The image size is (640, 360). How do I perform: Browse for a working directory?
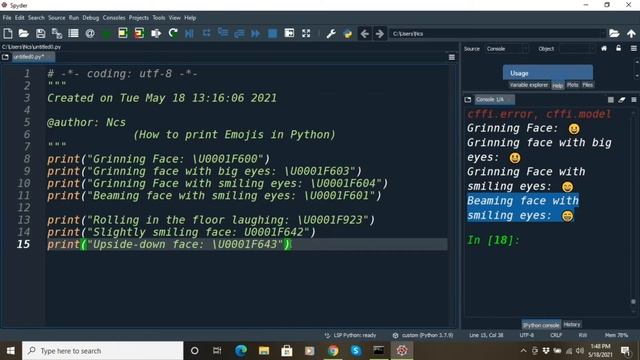[614, 33]
